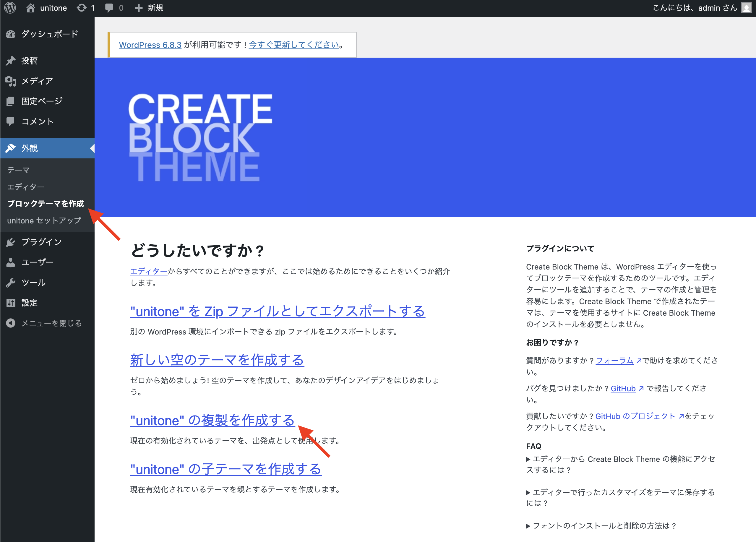The image size is (756, 542).
Task: Click the plug icon for プラグイン
Action: 11,242
